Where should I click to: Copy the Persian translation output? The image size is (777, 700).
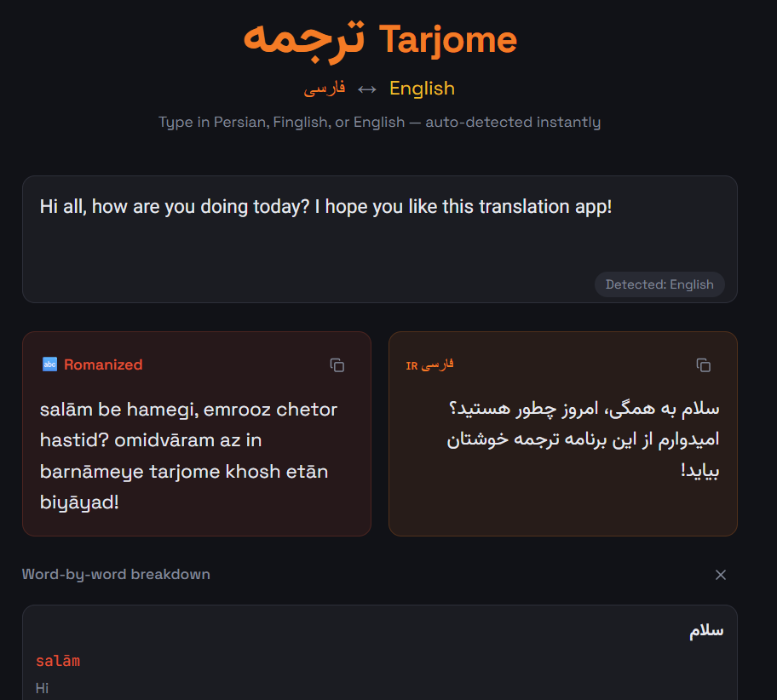point(704,364)
